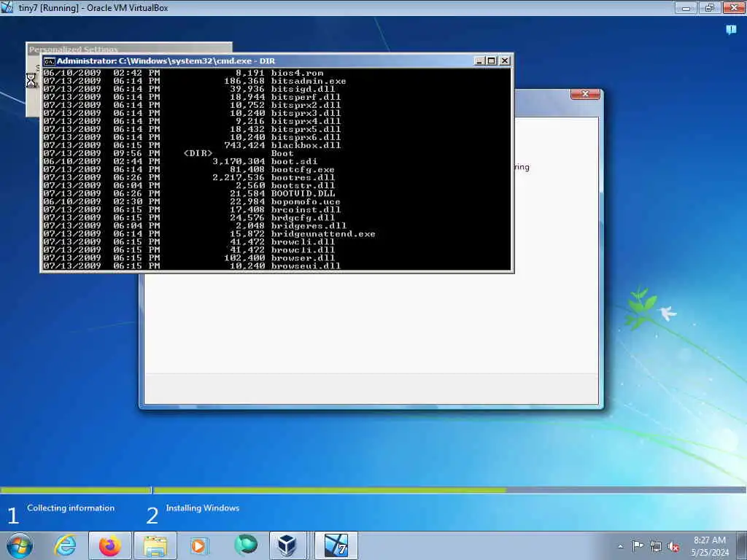Open Firefox from the taskbar

click(x=110, y=545)
